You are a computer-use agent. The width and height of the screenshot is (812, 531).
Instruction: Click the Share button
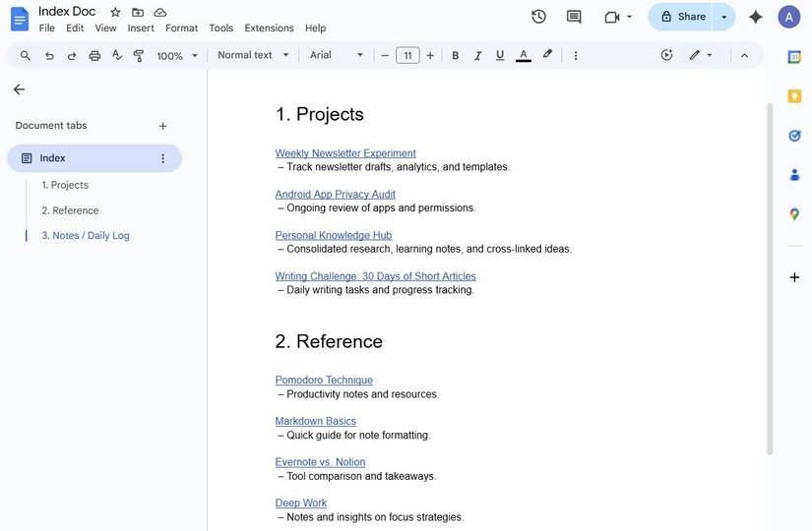[683, 17]
